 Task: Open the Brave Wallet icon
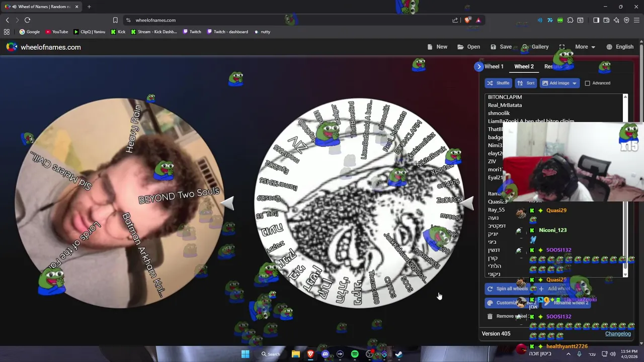(x=606, y=20)
